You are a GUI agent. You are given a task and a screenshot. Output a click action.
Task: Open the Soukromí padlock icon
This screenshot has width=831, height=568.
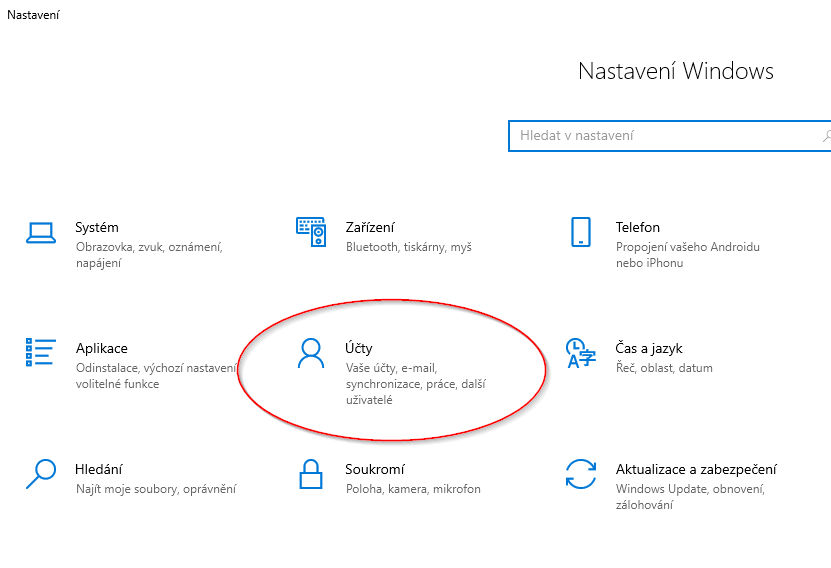[x=311, y=474]
